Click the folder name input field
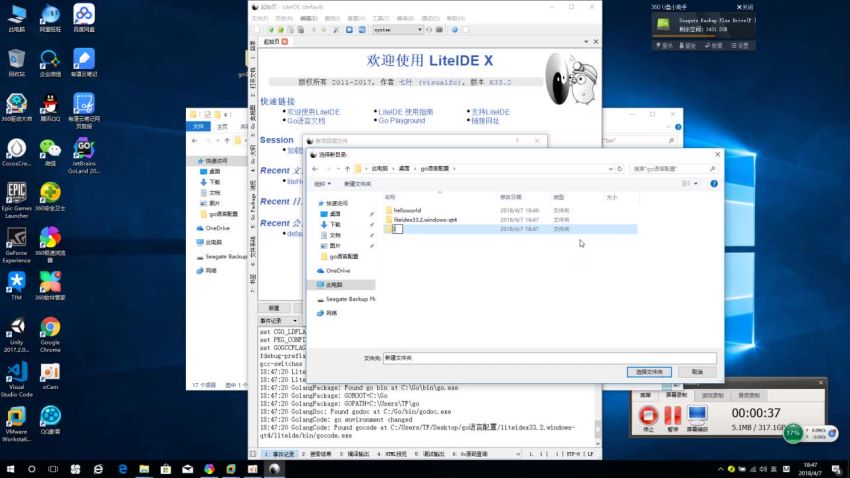The image size is (850, 478). tap(549, 358)
